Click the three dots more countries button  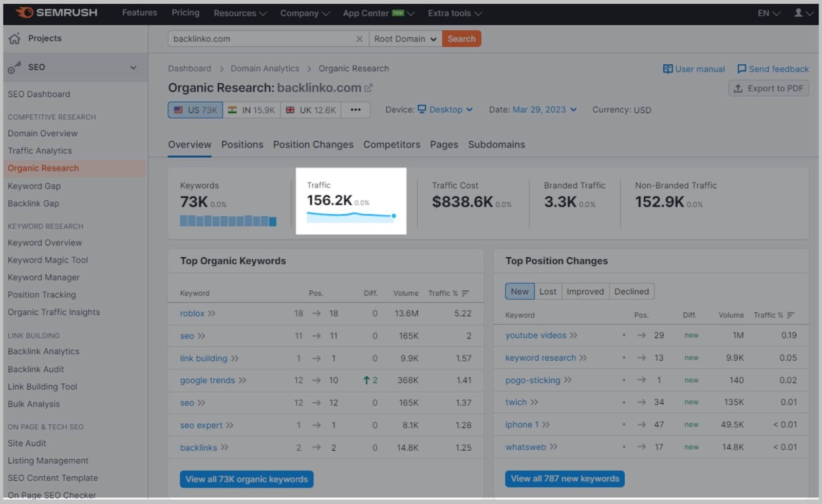pyautogui.click(x=356, y=110)
